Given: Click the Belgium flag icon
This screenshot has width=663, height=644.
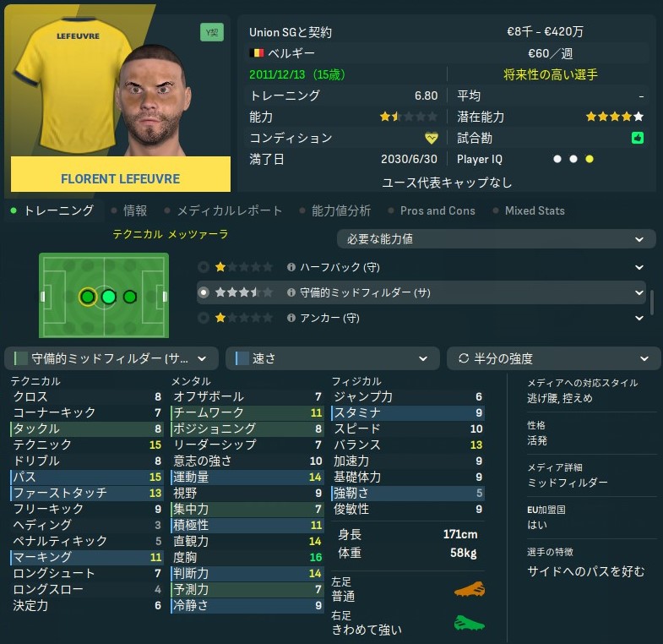Looking at the screenshot, I should (x=256, y=53).
